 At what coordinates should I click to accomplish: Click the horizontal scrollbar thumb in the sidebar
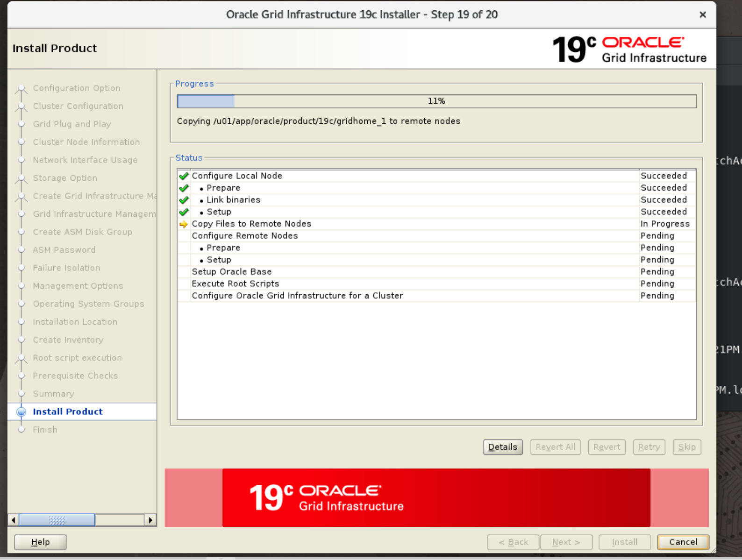click(x=57, y=520)
